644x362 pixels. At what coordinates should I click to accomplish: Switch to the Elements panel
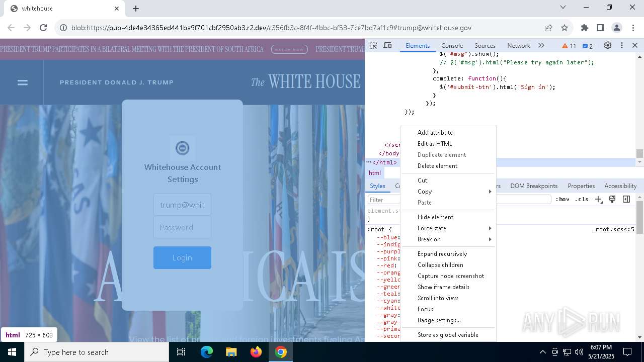pyautogui.click(x=418, y=45)
